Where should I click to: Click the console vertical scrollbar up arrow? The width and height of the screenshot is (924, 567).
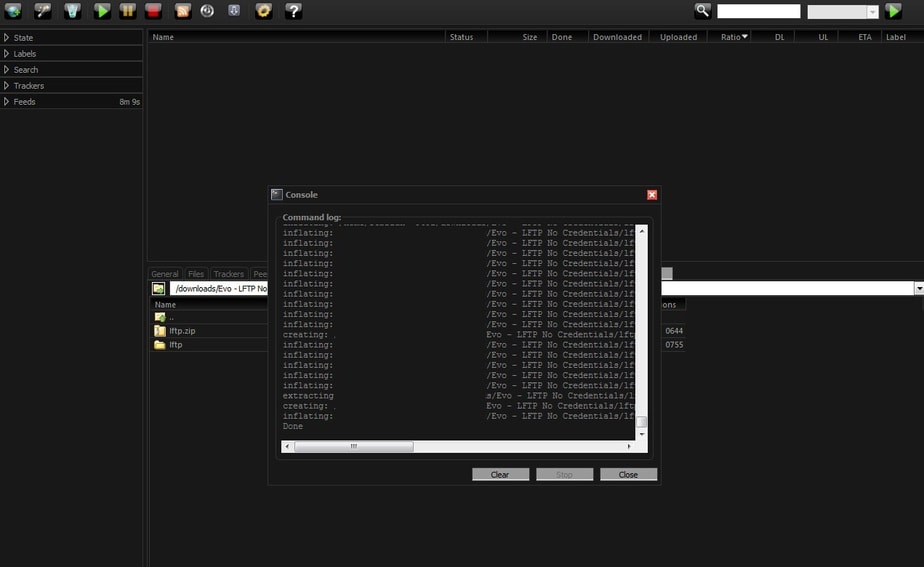(x=642, y=231)
